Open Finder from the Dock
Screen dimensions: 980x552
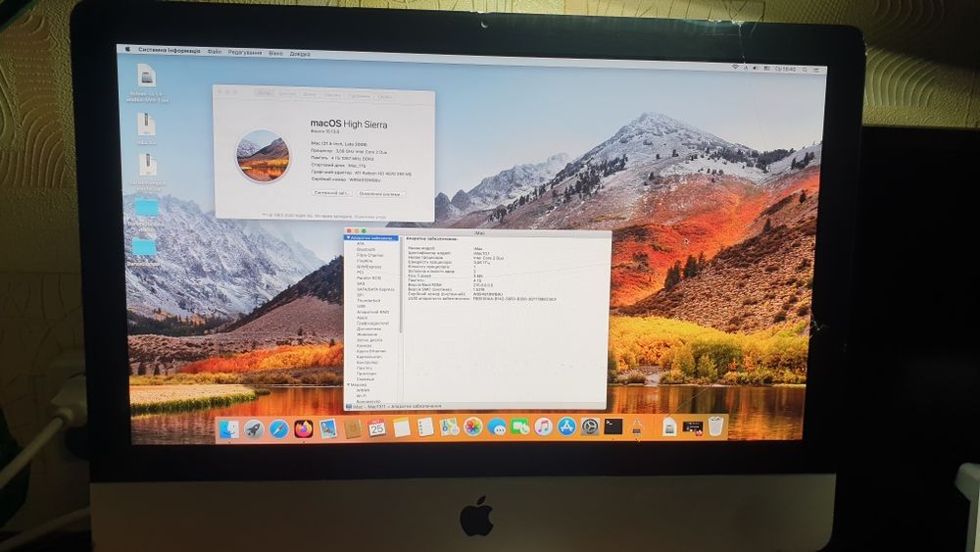point(228,428)
